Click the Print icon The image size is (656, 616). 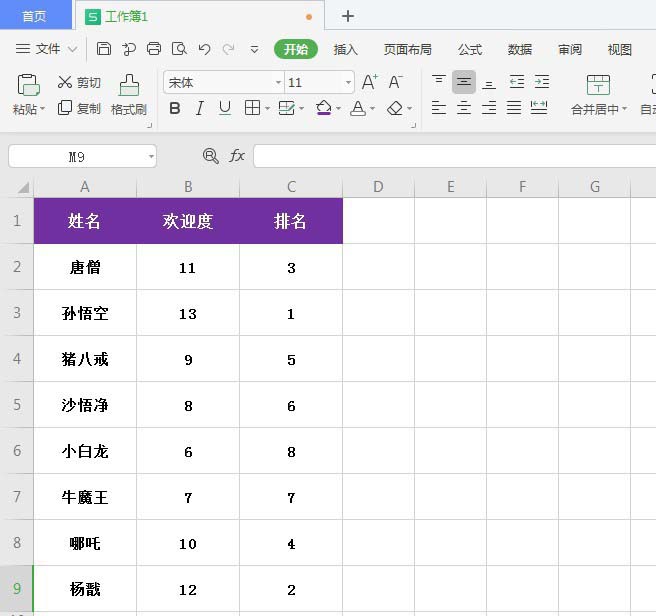click(154, 49)
